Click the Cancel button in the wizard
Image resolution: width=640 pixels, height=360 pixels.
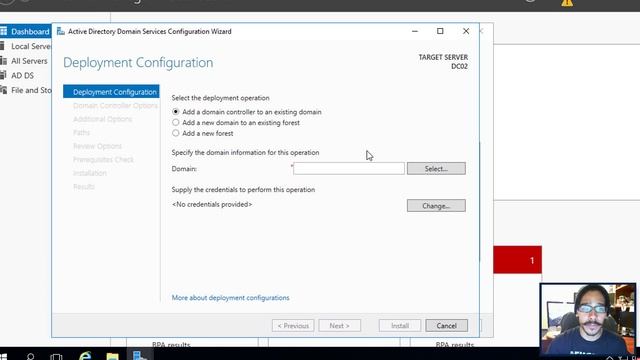[x=447, y=325]
